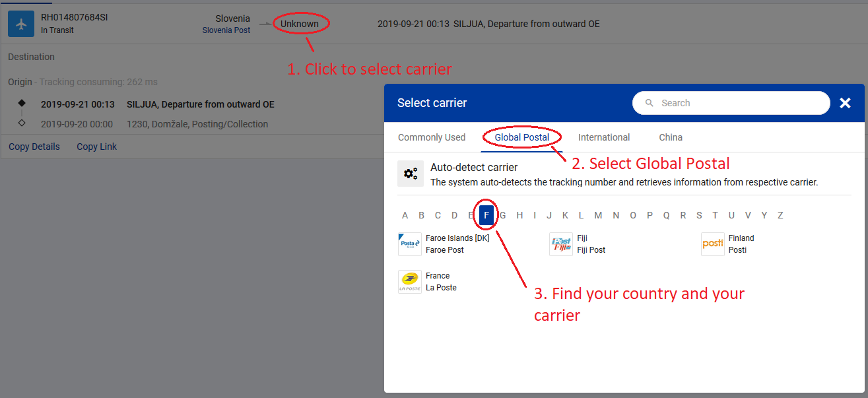Select the Fiji Post logo
This screenshot has height=398, width=868.
561,244
